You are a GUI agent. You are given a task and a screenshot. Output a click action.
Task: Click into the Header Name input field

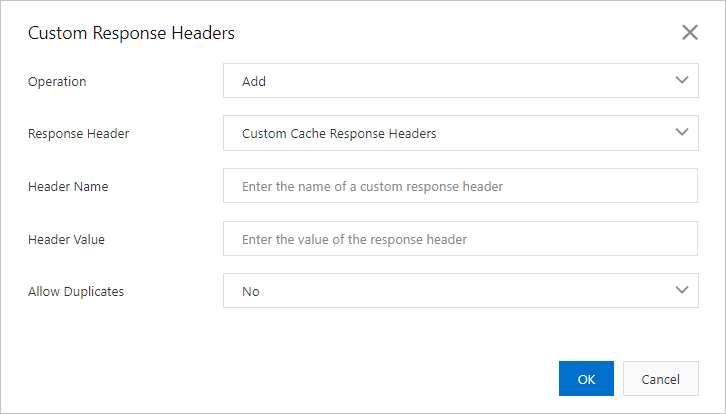point(460,186)
